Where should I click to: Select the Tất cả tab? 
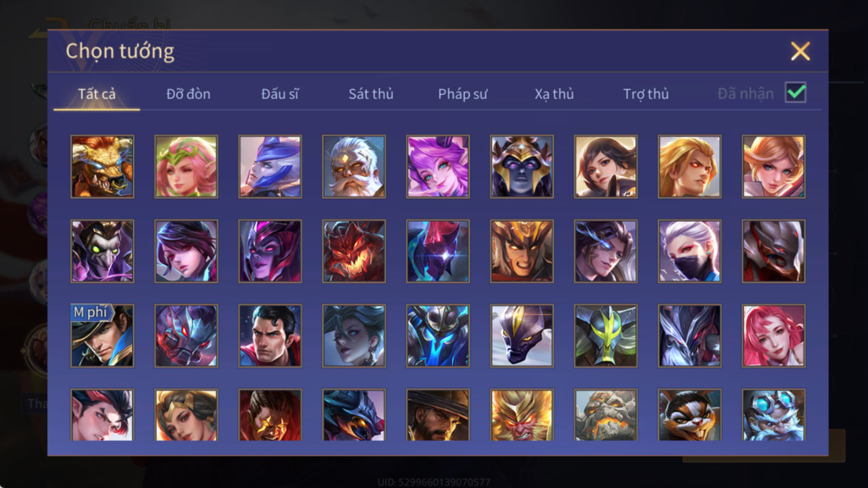tap(97, 94)
